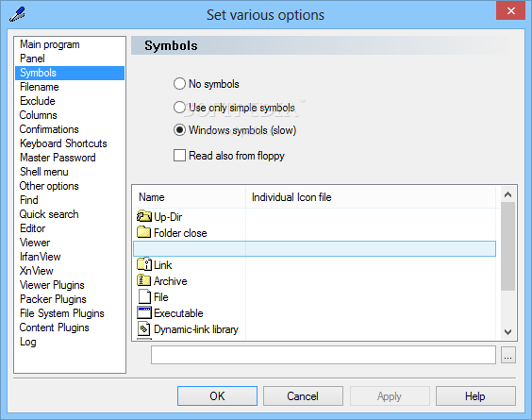Screen dimensions: 532x420
Task: Click the Link symbol icon
Action: click(x=144, y=264)
